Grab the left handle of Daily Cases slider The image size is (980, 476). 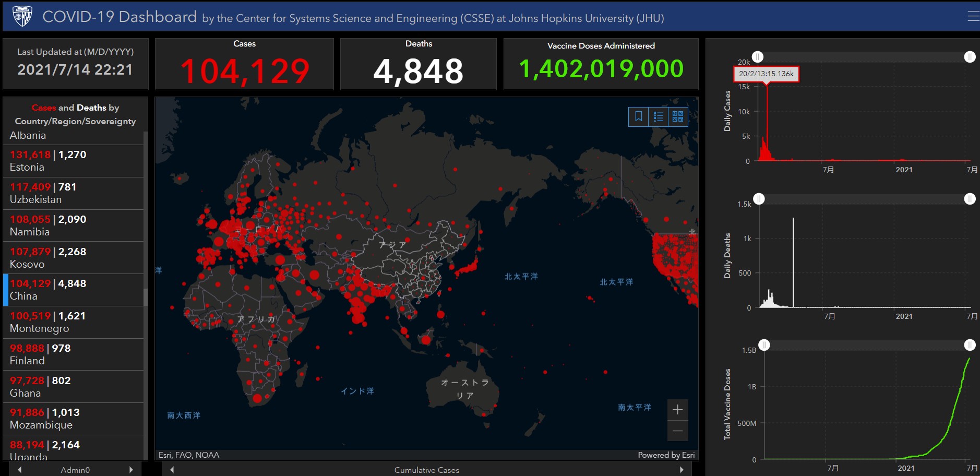tap(758, 57)
